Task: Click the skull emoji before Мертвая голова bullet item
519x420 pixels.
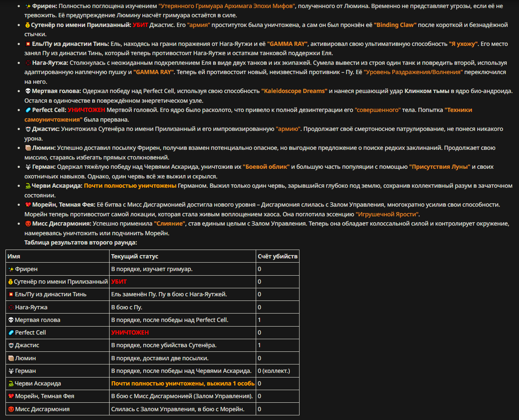Action: 28,91
